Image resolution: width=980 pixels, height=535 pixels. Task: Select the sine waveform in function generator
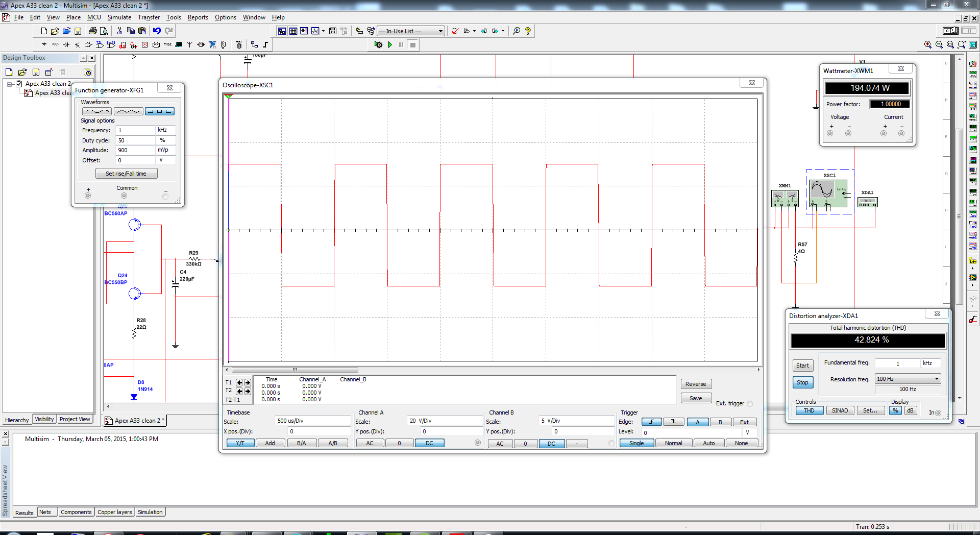point(96,111)
